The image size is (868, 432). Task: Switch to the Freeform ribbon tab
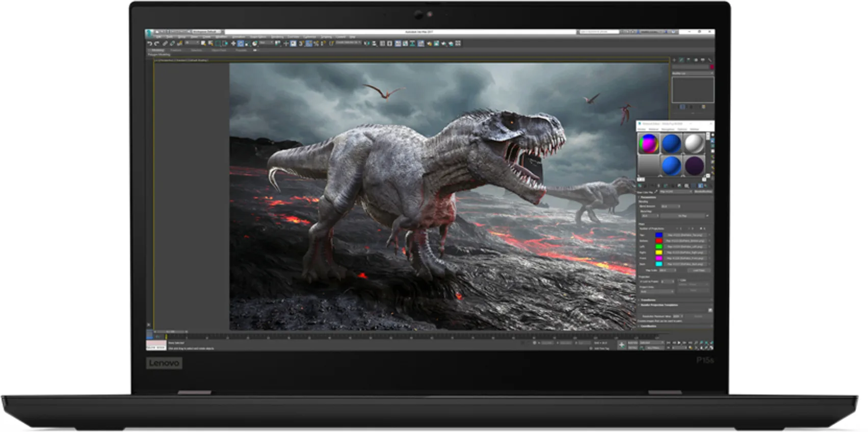176,50
